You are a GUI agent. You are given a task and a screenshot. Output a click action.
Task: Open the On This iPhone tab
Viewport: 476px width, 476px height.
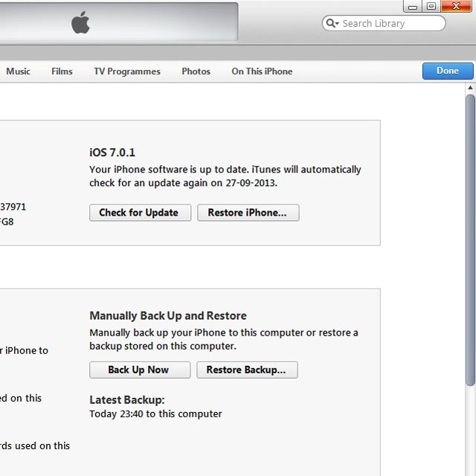(262, 71)
